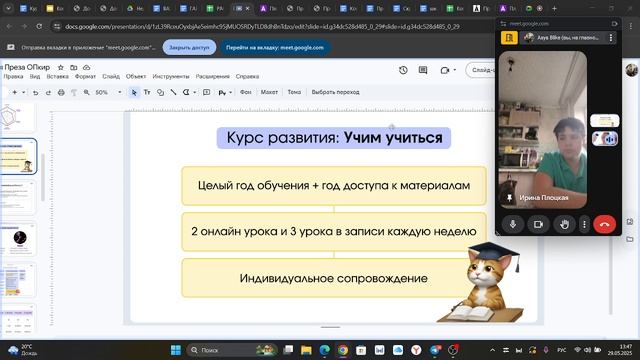The image size is (640, 360).
Task: Expand the image insert dropdown arrow
Action: pos(194,93)
